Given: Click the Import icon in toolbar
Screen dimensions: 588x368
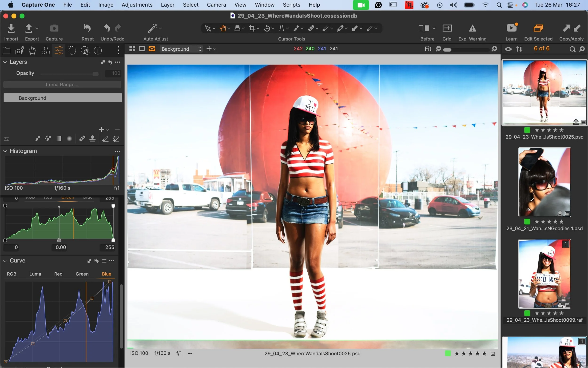Looking at the screenshot, I should pos(11,28).
